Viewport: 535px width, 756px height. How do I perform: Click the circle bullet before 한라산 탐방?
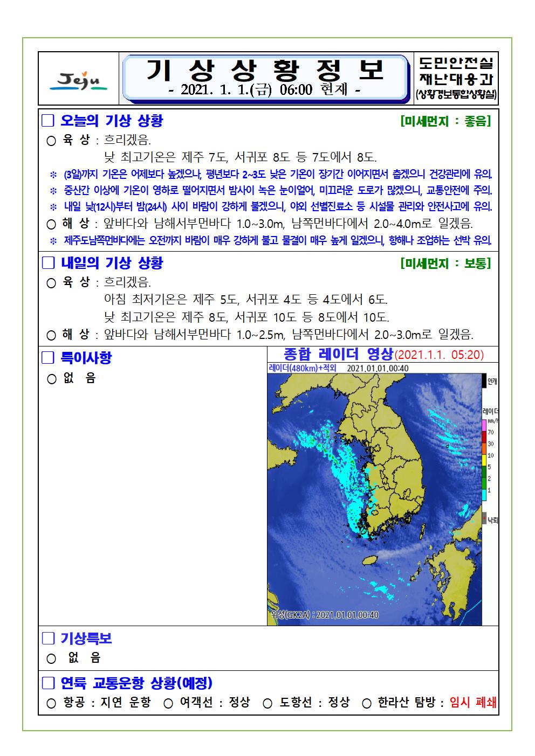367,703
